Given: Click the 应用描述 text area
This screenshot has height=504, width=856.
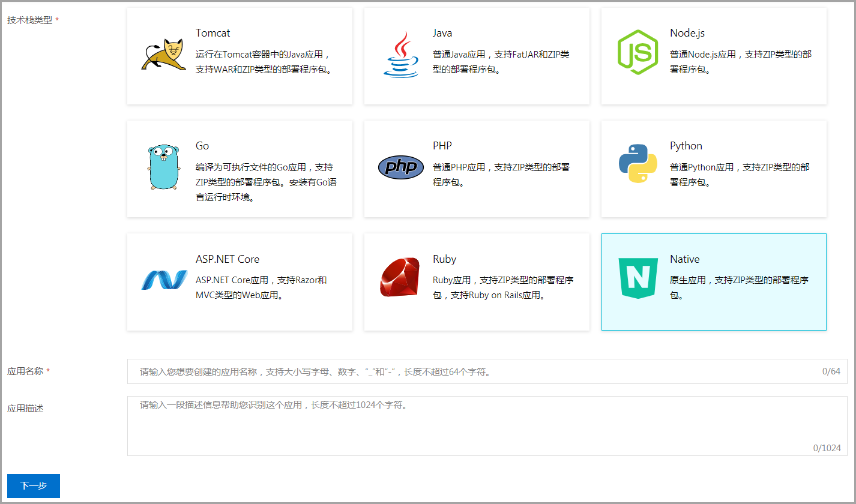Looking at the screenshot, I should coord(487,426).
